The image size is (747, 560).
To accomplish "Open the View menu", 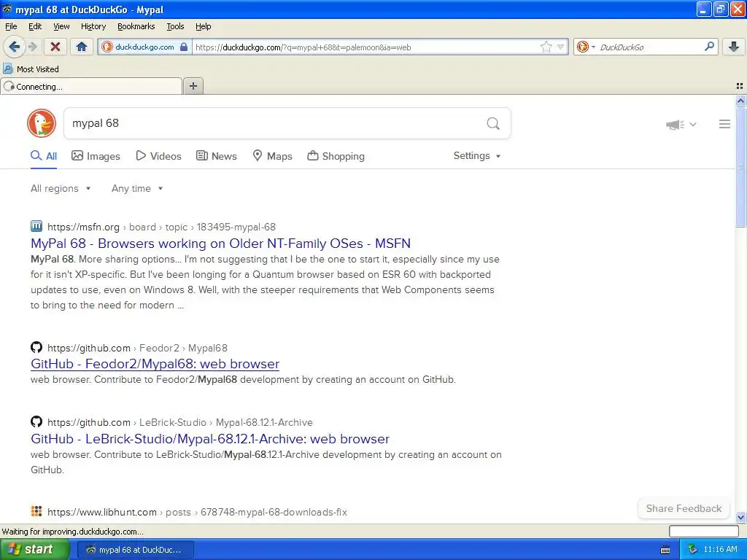I will [61, 26].
